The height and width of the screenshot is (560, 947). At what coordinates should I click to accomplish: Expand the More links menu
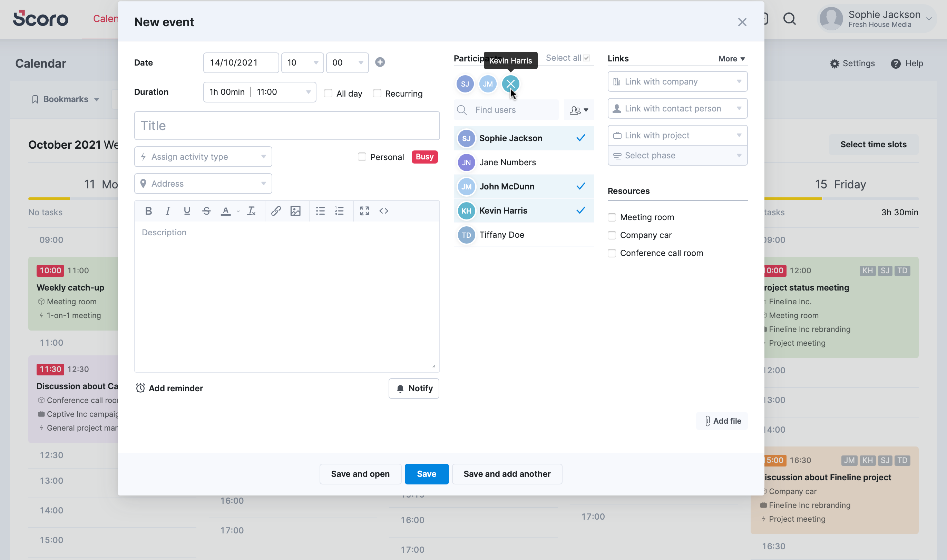click(732, 59)
